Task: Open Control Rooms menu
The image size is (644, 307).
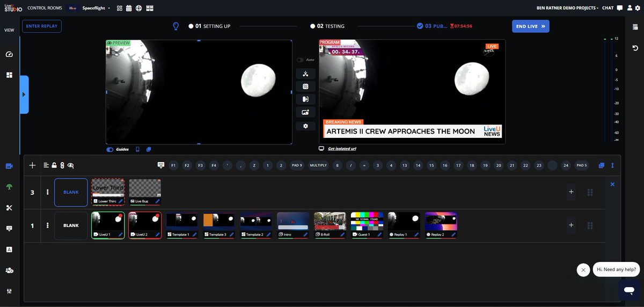Action: click(45, 8)
